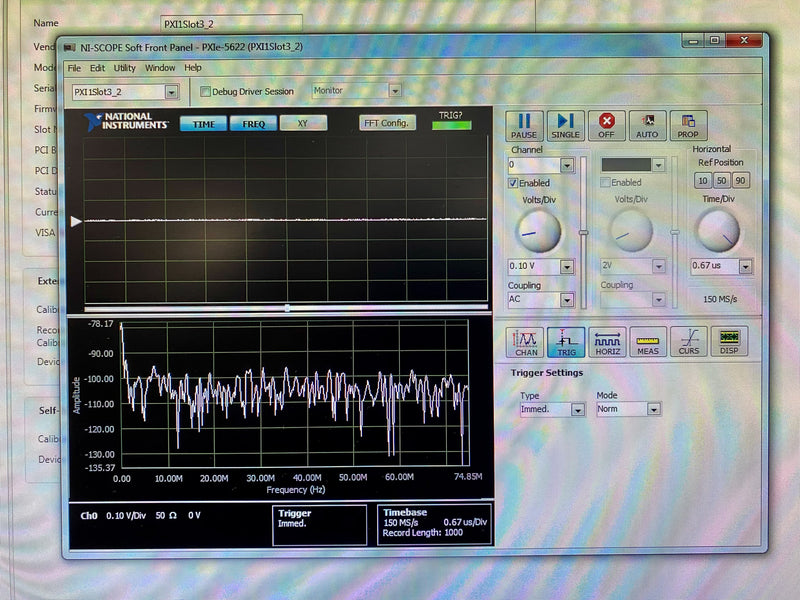800x600 pixels.
Task: Expand the PXI1Slot3_2 device dropdown
Action: (171, 92)
